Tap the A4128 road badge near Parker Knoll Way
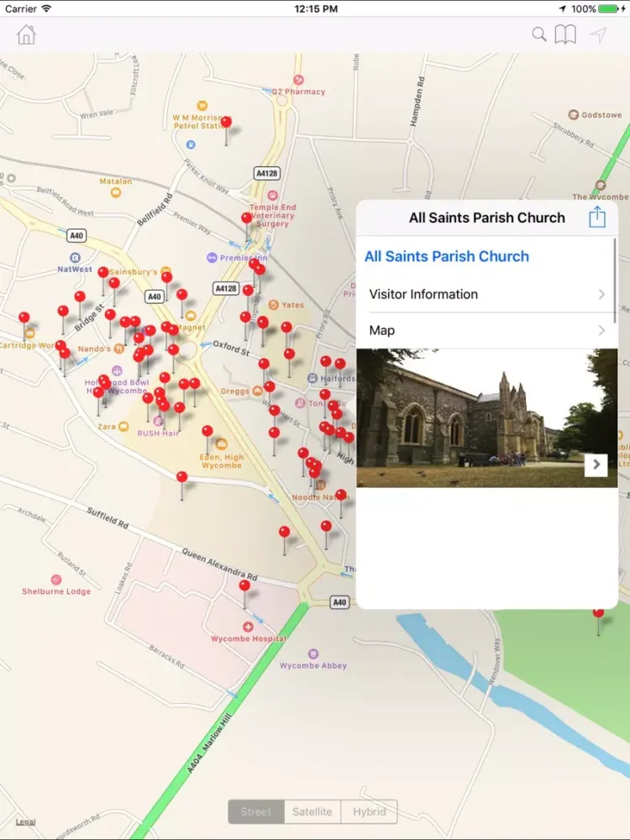Screen dimensions: 630x840 tap(267, 173)
